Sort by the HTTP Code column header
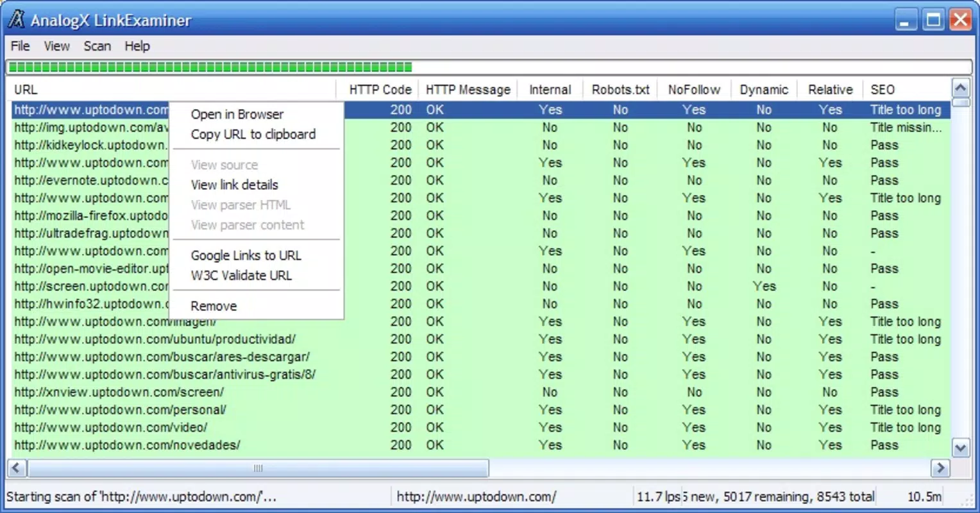 tap(378, 90)
